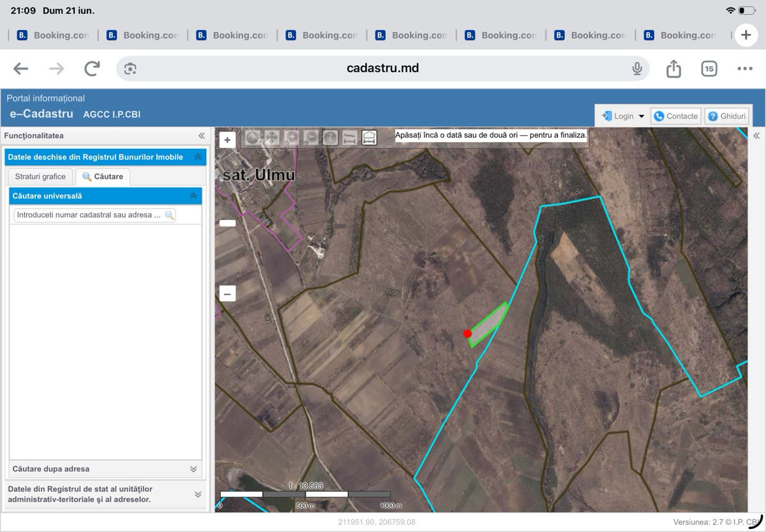Open a new browser tab with plus
Image resolution: width=766 pixels, height=532 pixels.
(x=746, y=35)
